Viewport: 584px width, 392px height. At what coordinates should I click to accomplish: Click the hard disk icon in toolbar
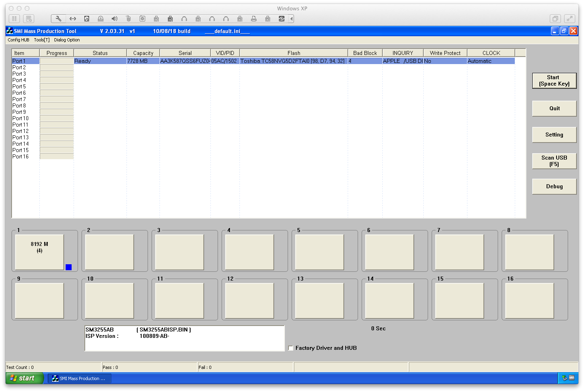[x=87, y=19]
